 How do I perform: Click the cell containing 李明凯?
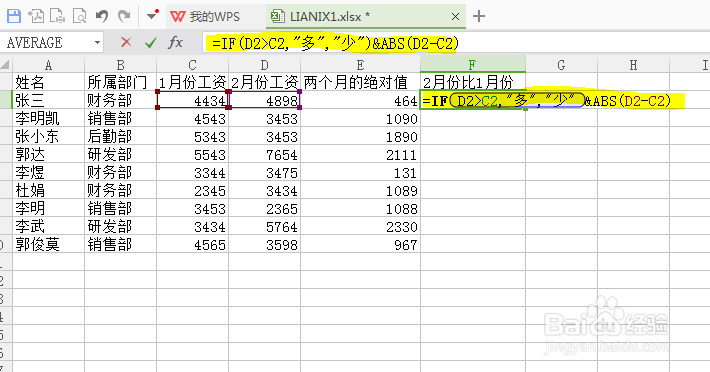pyautogui.click(x=48, y=119)
